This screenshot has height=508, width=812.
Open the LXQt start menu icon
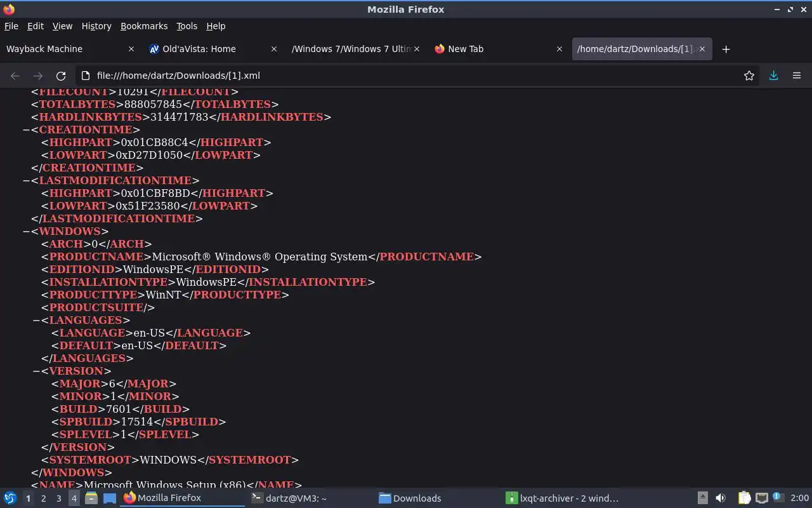tap(10, 498)
